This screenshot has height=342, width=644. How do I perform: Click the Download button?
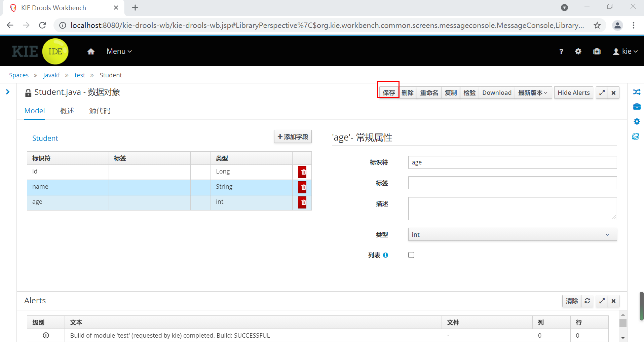[x=497, y=93]
